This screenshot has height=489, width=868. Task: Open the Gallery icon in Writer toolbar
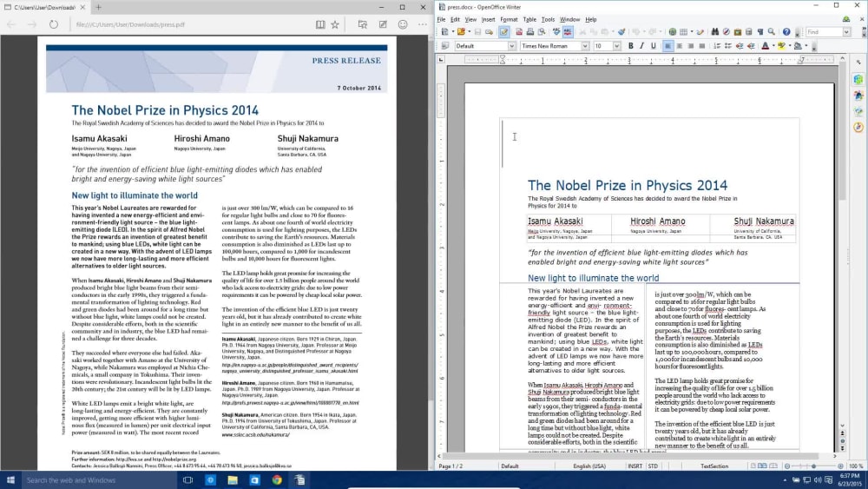tap(738, 31)
